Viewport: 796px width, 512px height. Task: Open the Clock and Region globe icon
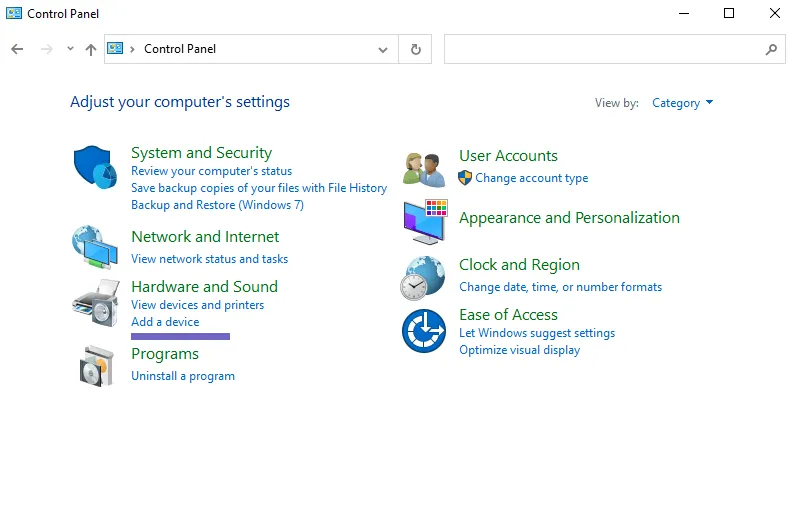click(x=422, y=278)
